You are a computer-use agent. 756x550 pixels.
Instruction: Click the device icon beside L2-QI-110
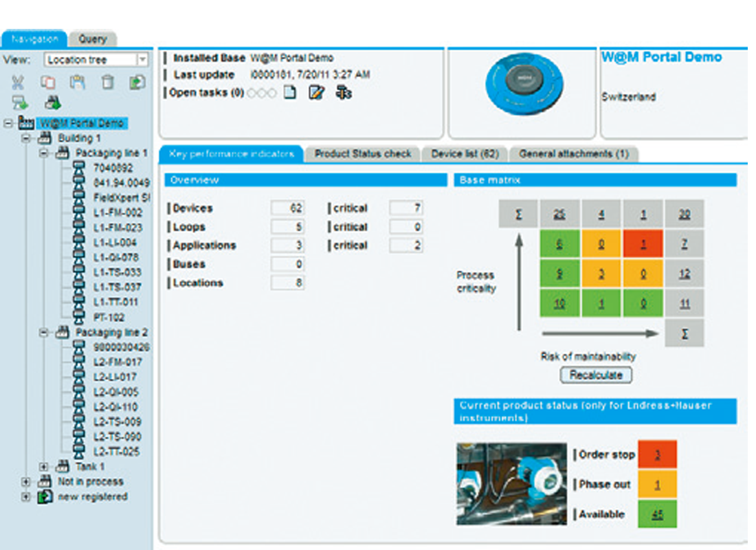tap(78, 407)
